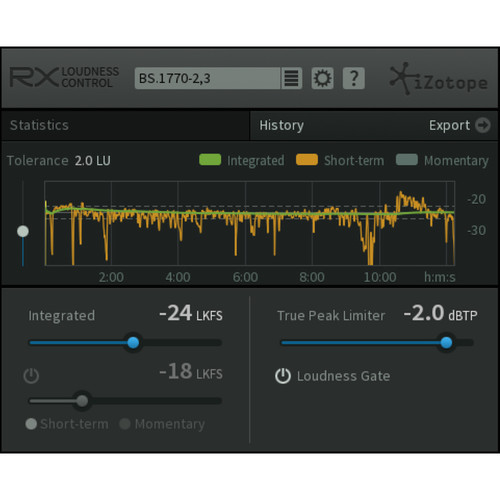Click the Integrated loudness slider handle

(133, 342)
